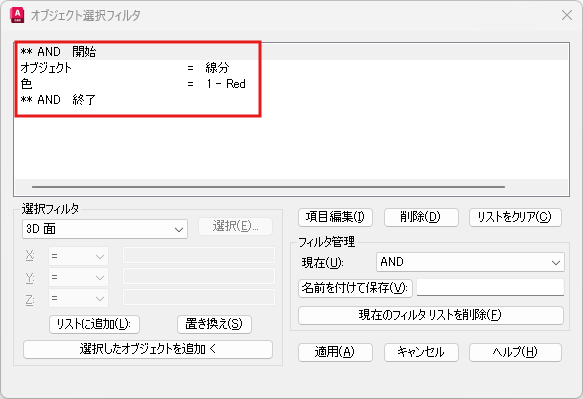The image size is (583, 399).
Task: Open the 3D 面 selection filter dropdown
Action: point(105,229)
